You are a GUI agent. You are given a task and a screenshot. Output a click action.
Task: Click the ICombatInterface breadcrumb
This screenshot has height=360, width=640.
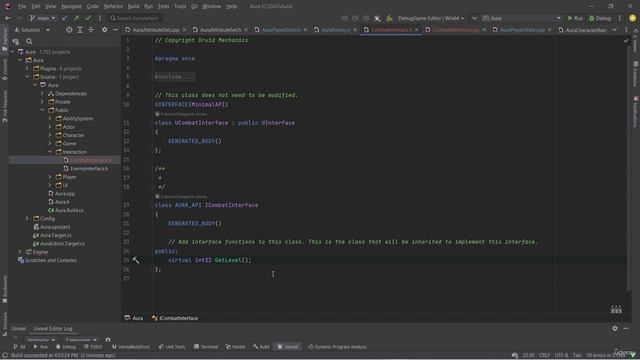[x=175, y=318]
